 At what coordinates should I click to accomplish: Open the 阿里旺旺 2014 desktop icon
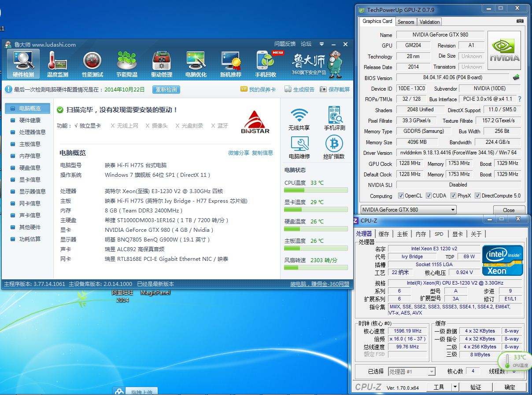pos(122,296)
